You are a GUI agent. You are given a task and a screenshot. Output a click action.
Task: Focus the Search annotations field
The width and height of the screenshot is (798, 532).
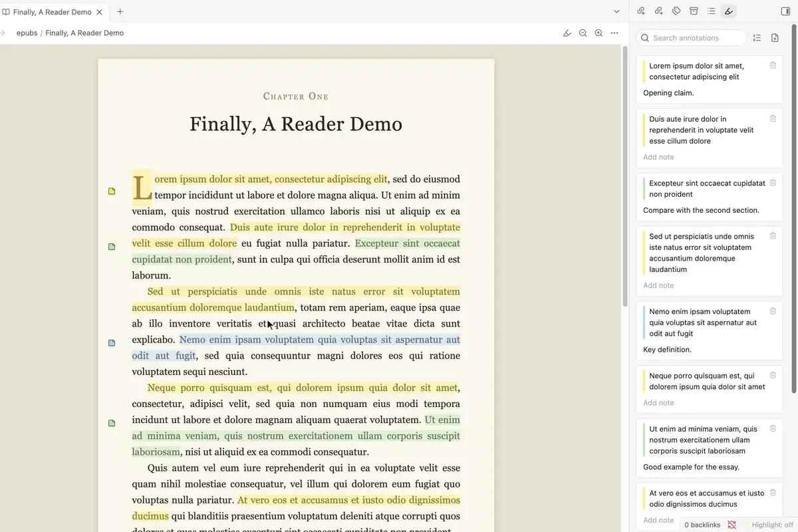(x=692, y=38)
